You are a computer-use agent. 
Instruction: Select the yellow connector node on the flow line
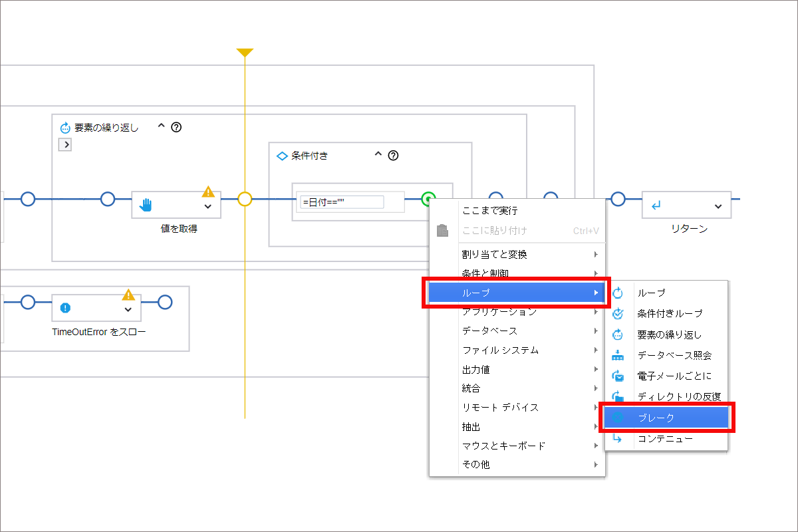point(245,199)
